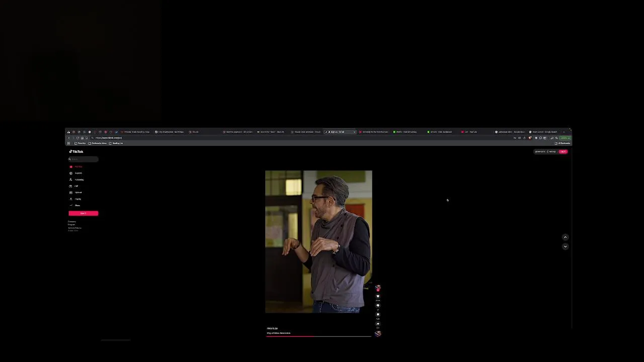Save the video with the bookmark icon
Image resolution: width=644 pixels, height=362 pixels.
(x=378, y=314)
